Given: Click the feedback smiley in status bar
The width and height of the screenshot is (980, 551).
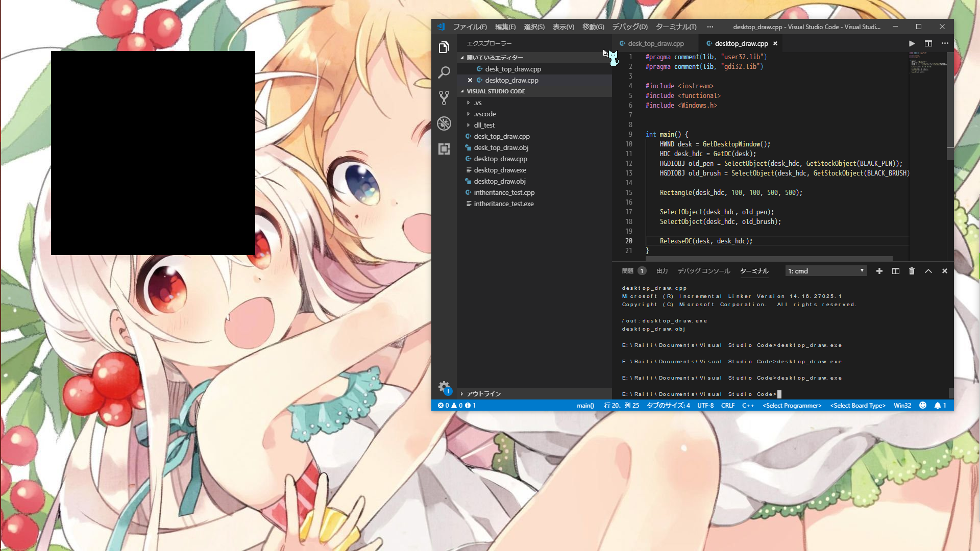Looking at the screenshot, I should 923,405.
